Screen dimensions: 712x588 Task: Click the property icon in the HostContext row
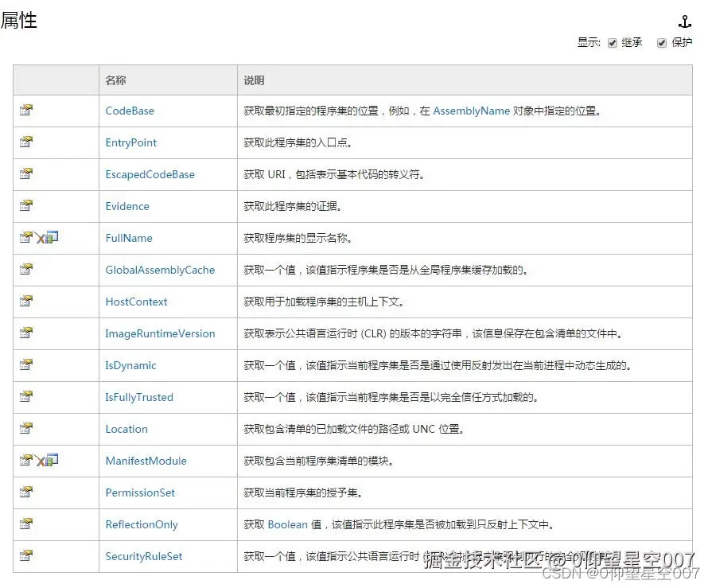tap(26, 301)
